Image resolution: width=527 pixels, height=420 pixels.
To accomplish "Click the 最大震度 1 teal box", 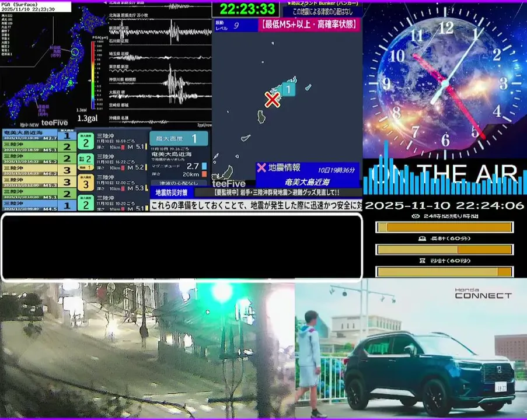I will click(179, 138).
